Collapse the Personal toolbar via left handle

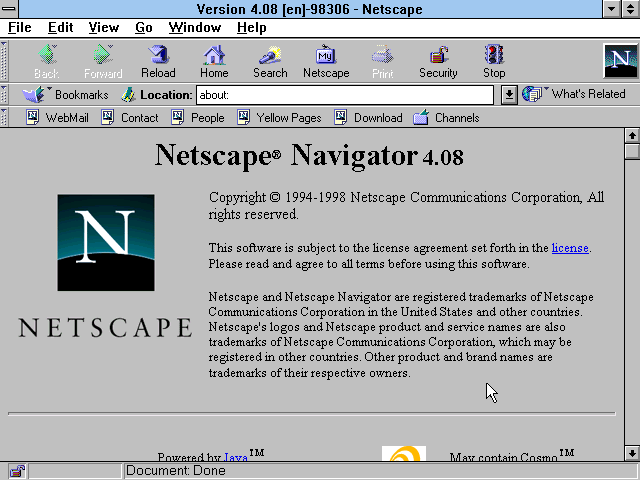tap(6, 118)
